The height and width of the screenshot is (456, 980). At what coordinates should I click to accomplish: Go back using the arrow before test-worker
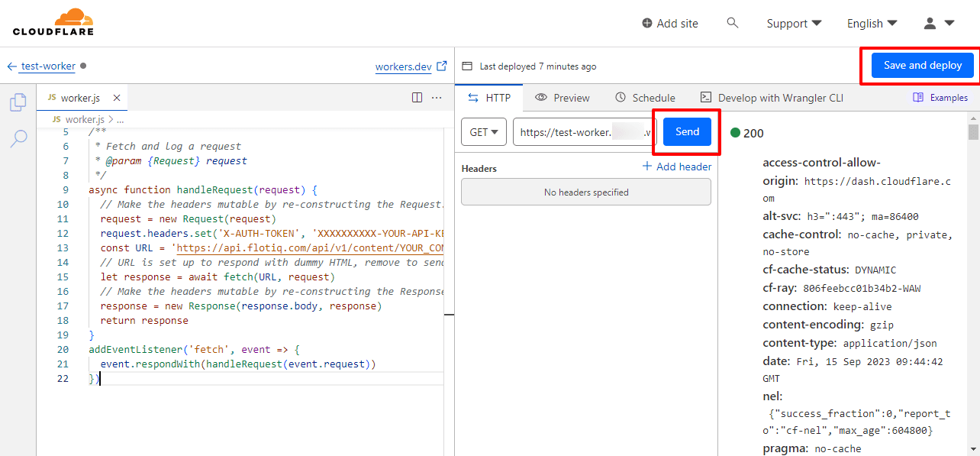[x=12, y=66]
